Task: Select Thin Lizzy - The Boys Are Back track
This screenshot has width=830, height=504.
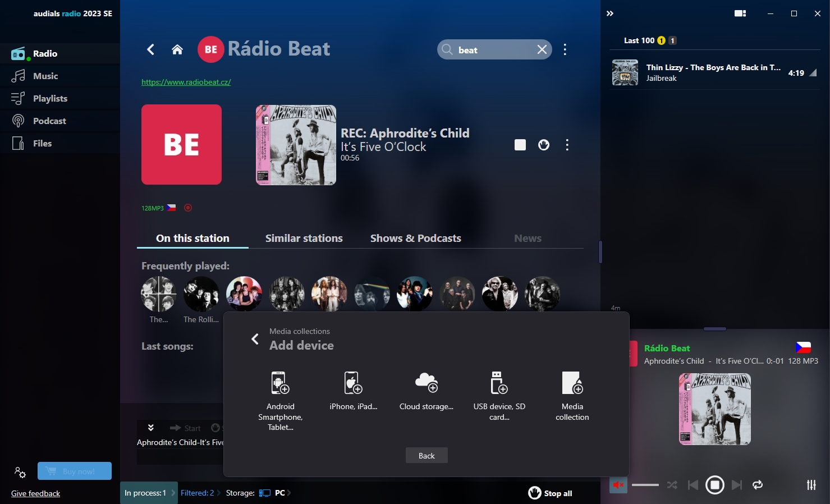Action: point(714,72)
